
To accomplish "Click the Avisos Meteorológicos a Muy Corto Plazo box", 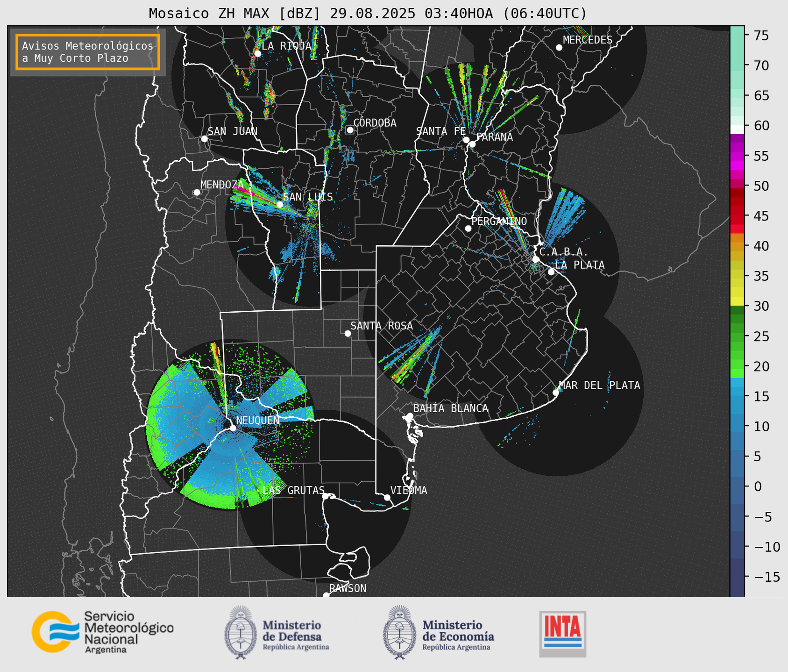I will [x=88, y=52].
